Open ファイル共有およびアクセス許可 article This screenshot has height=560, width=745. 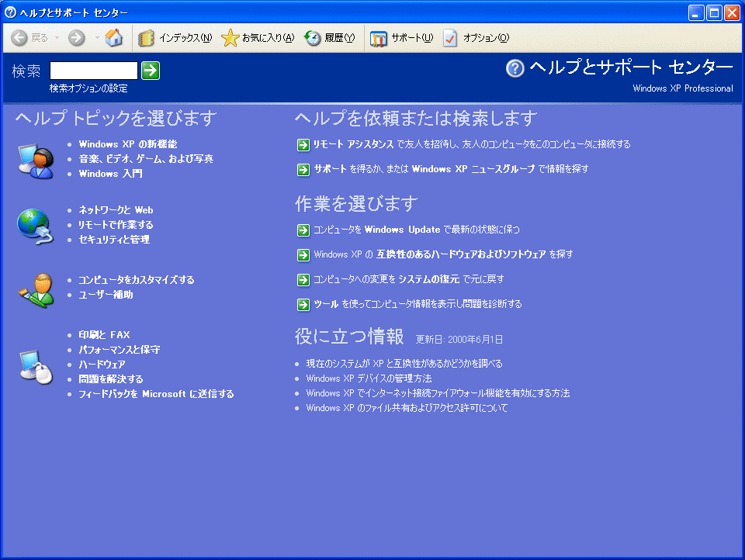[407, 408]
